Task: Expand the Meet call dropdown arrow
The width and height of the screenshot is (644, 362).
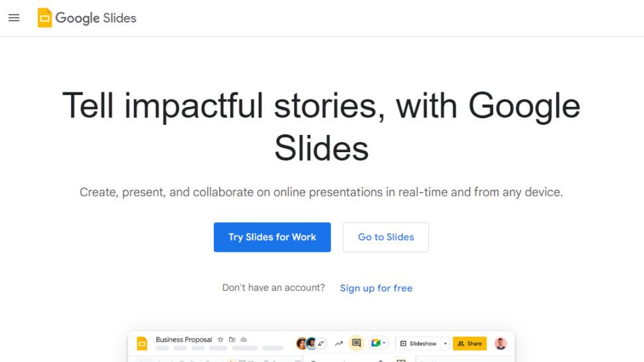Action: [x=384, y=343]
